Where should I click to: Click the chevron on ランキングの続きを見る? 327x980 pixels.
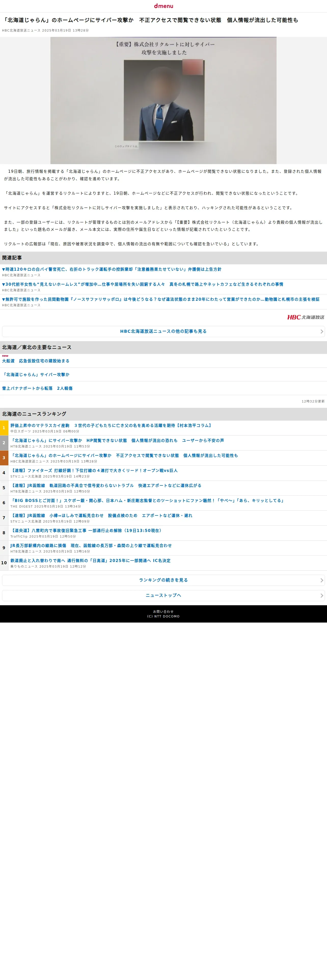[x=322, y=580]
